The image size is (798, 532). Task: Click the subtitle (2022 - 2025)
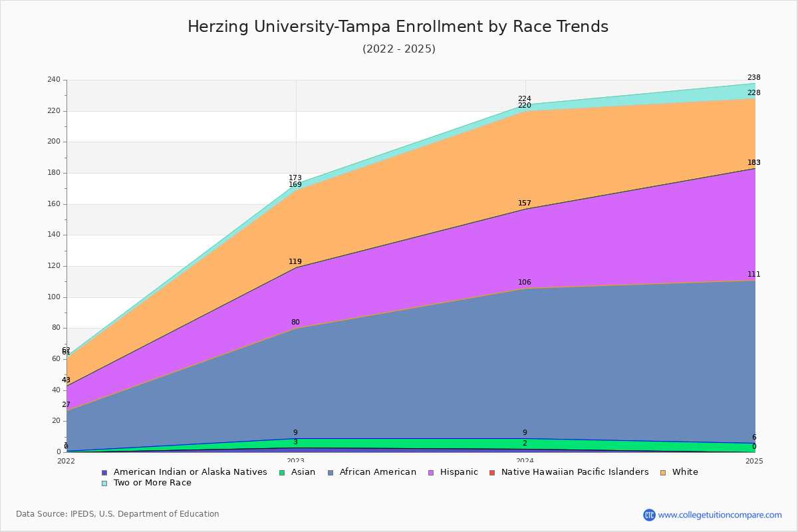pos(399,49)
